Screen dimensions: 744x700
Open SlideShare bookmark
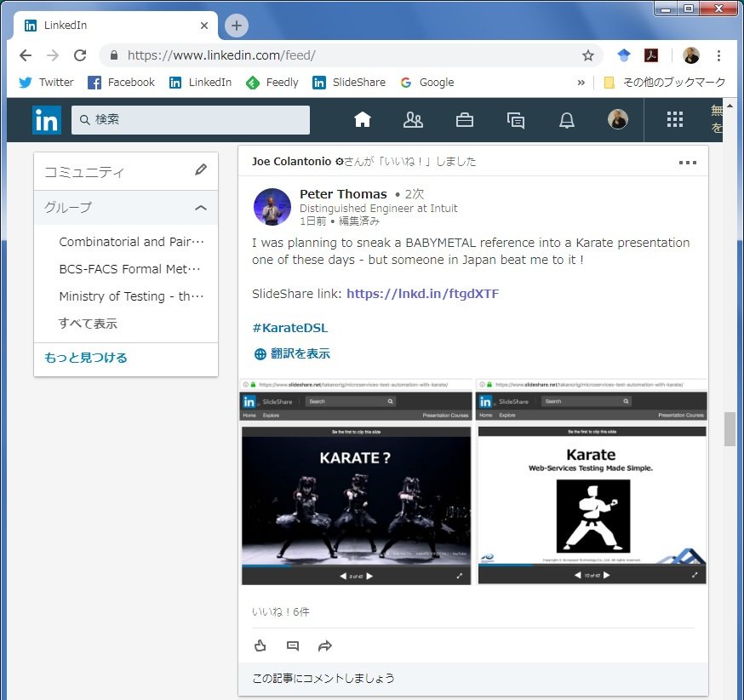pyautogui.click(x=349, y=83)
